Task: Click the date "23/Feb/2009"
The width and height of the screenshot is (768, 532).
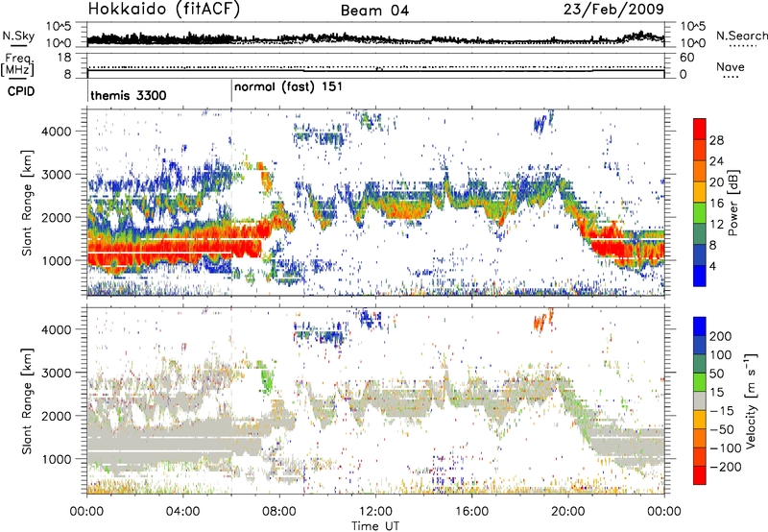Action: coord(613,9)
